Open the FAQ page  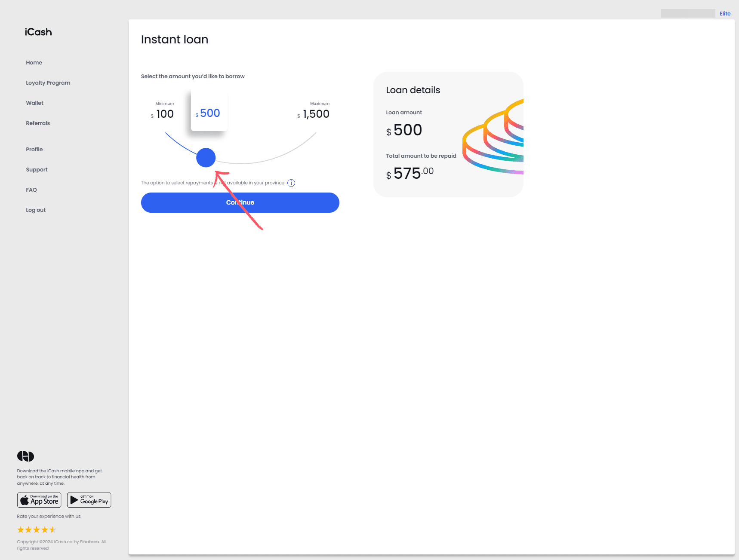pyautogui.click(x=31, y=190)
